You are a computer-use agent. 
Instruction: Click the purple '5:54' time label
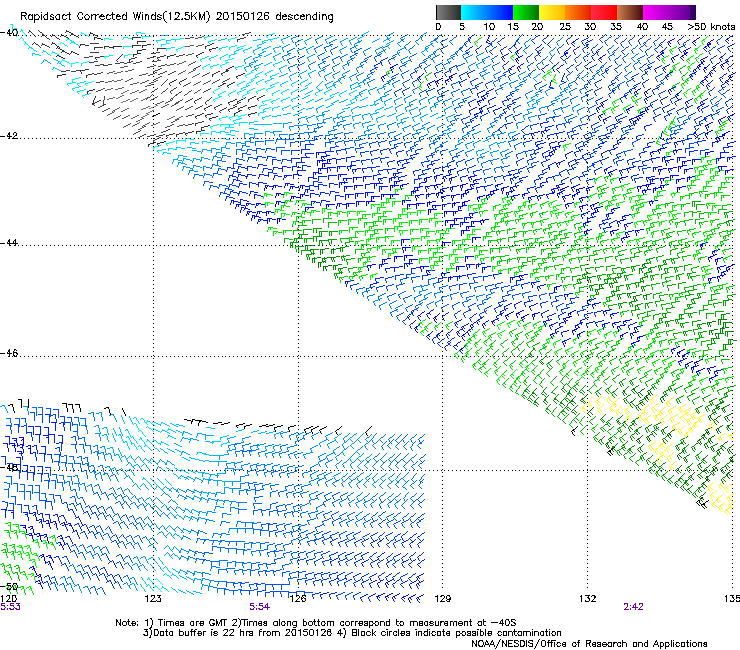(x=260, y=607)
